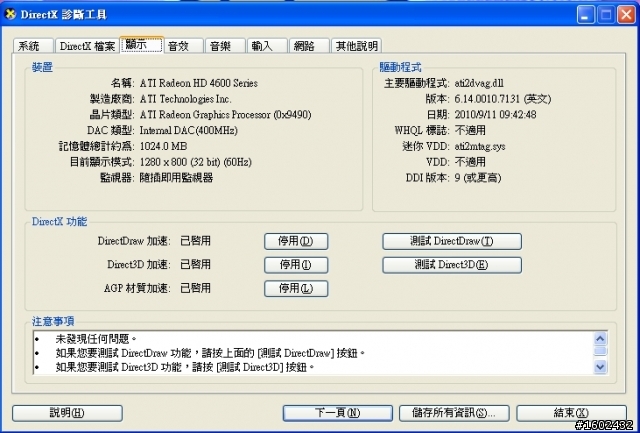640x433 pixels.
Task: Click the notes scrollbar thumb
Action: 600,351
